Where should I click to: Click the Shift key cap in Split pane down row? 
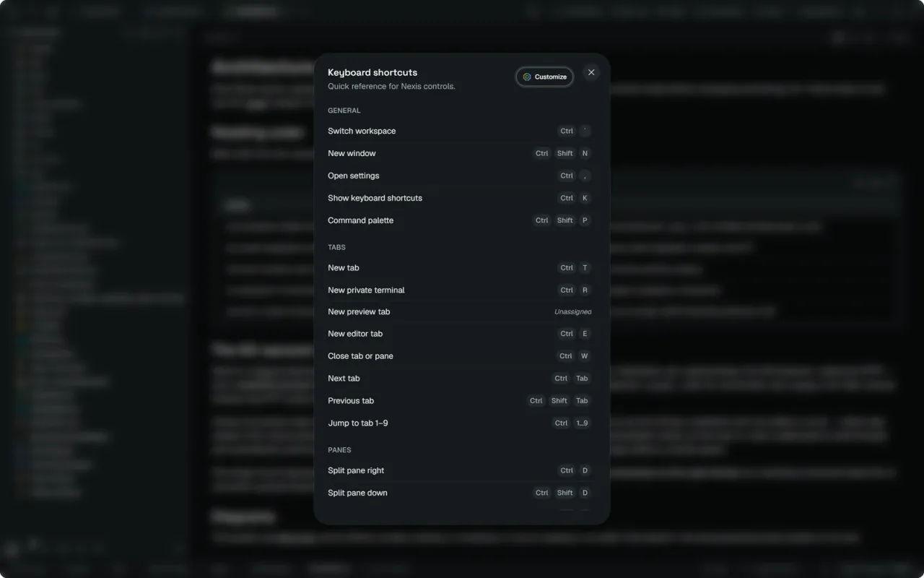[565, 493]
